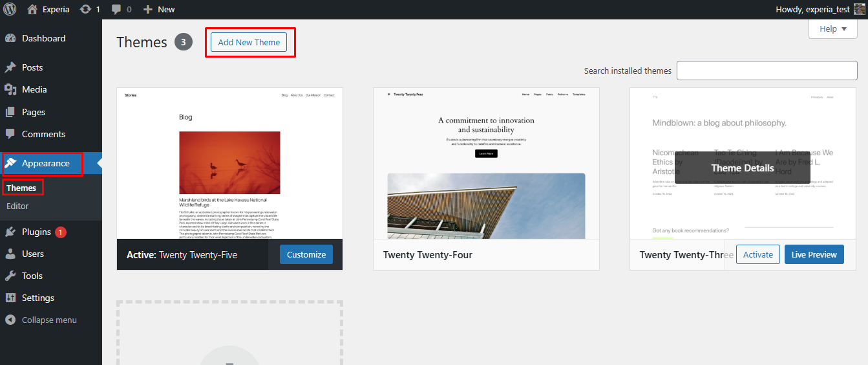Open the Appearance menu
The image size is (868, 365).
(x=46, y=163)
